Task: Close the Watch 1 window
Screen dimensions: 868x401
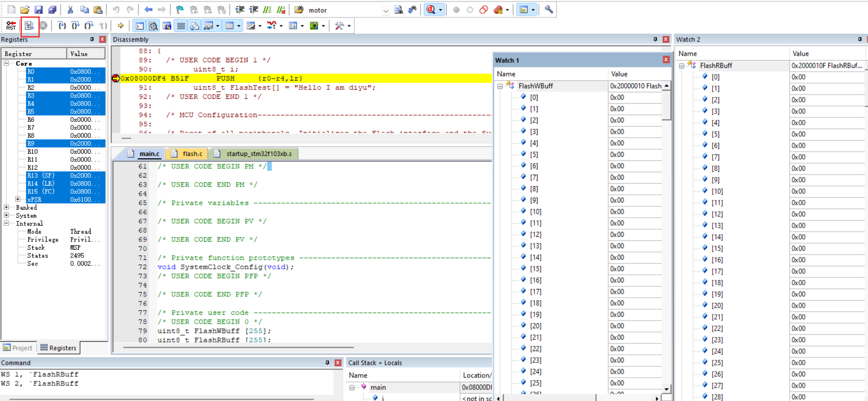Action: pos(666,60)
